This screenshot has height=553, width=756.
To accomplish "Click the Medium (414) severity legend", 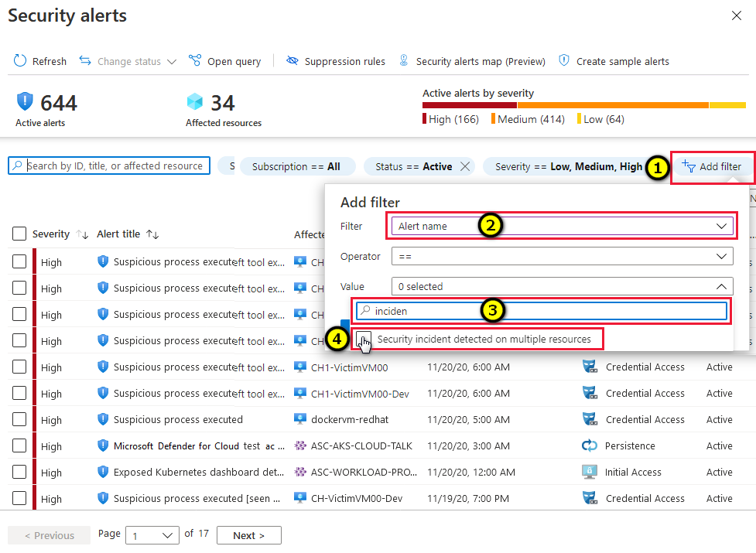I will coord(528,119).
